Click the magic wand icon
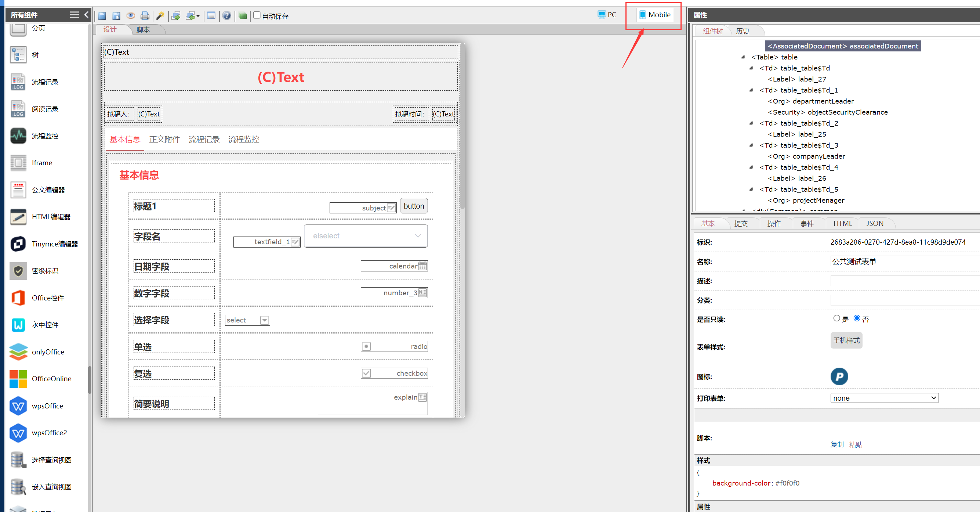The image size is (980, 512). pyautogui.click(x=160, y=15)
